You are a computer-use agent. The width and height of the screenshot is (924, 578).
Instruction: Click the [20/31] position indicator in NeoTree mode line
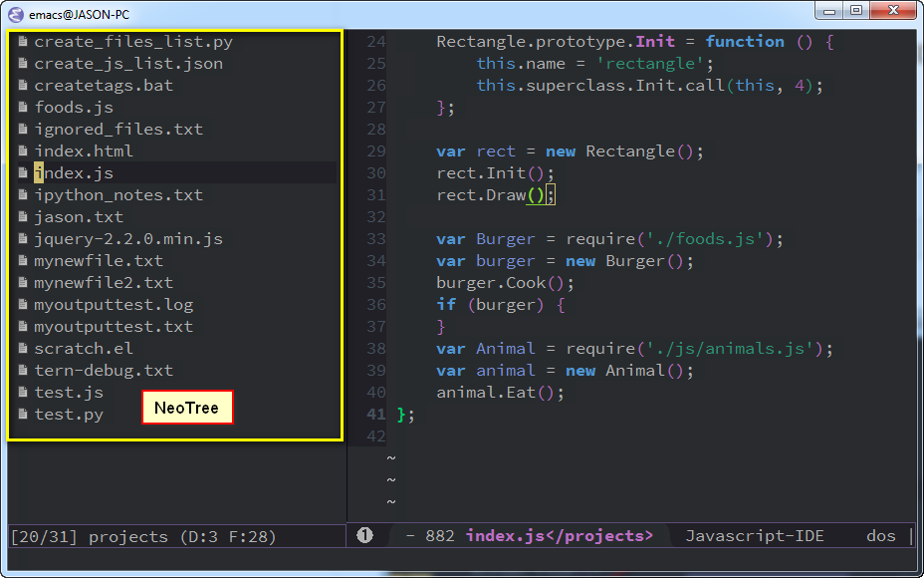pos(44,537)
